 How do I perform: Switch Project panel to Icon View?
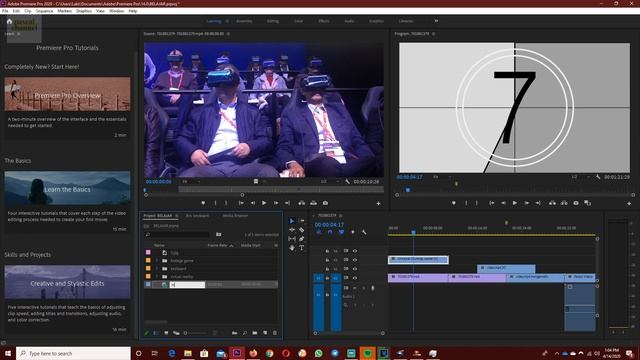[166, 333]
